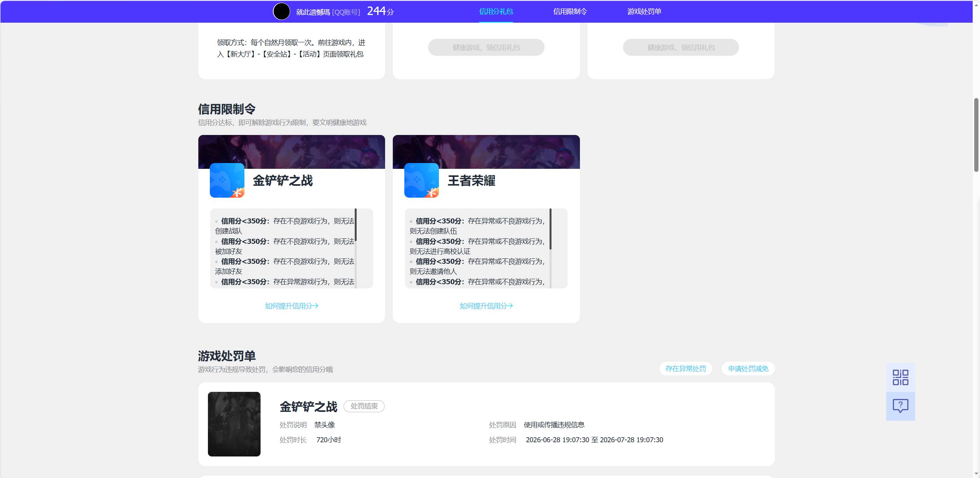Click the 游戏处罚单 section heading
The width and height of the screenshot is (980, 478).
click(227, 356)
